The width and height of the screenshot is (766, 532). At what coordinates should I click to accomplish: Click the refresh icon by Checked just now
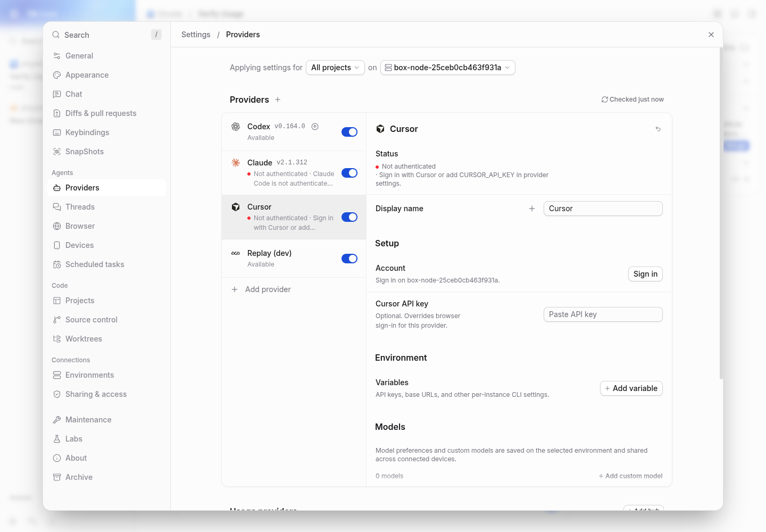pyautogui.click(x=604, y=99)
